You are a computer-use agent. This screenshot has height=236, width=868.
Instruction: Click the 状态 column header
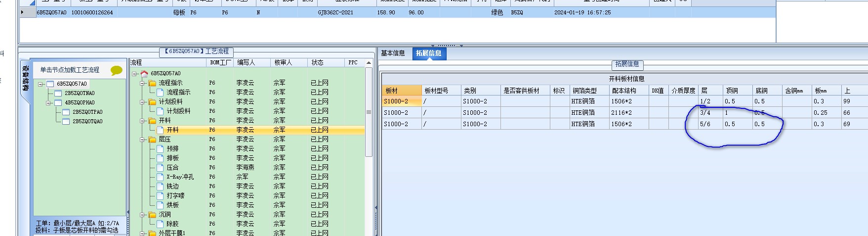(x=326, y=62)
